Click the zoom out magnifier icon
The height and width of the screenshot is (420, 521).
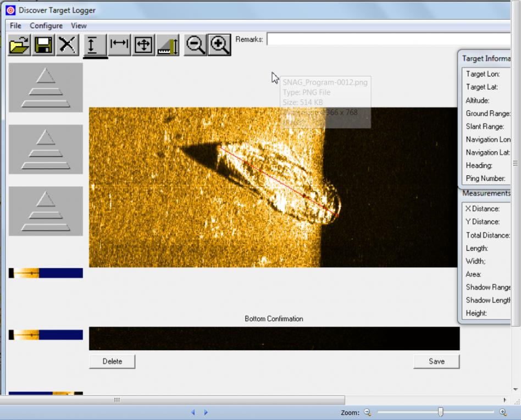coord(195,45)
